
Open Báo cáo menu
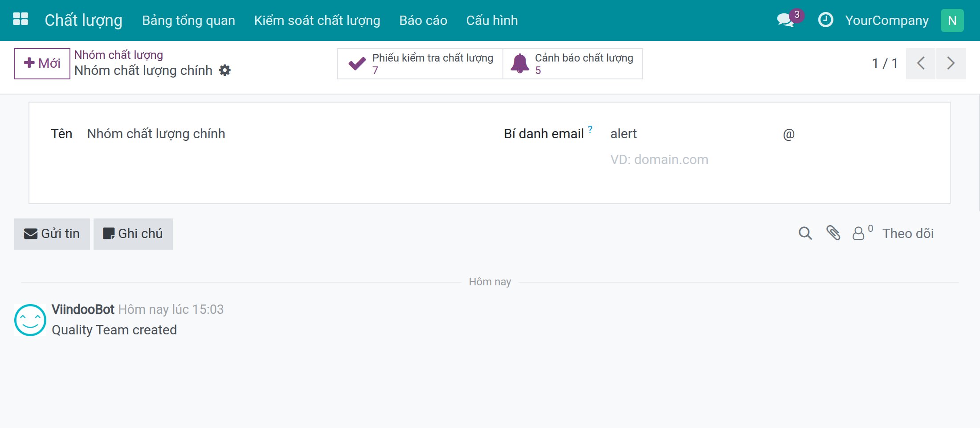[x=423, y=21]
